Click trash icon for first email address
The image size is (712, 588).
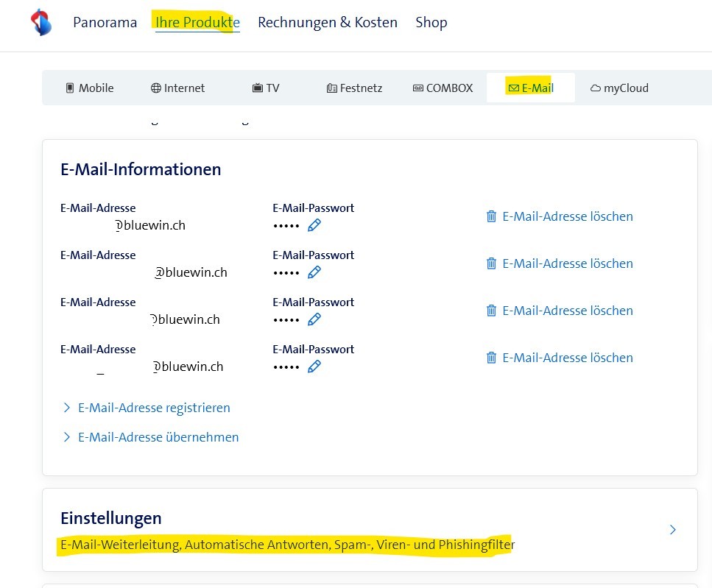[x=491, y=216]
